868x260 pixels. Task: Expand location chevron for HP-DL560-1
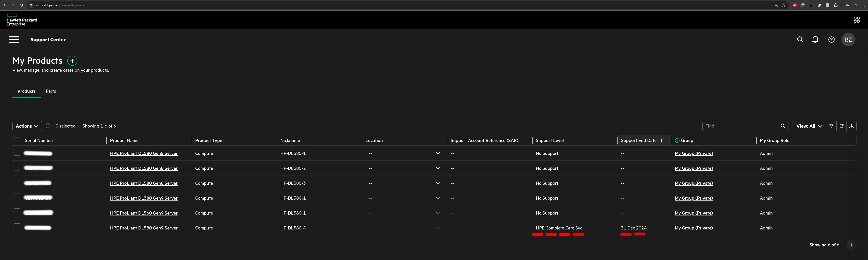coord(438,213)
